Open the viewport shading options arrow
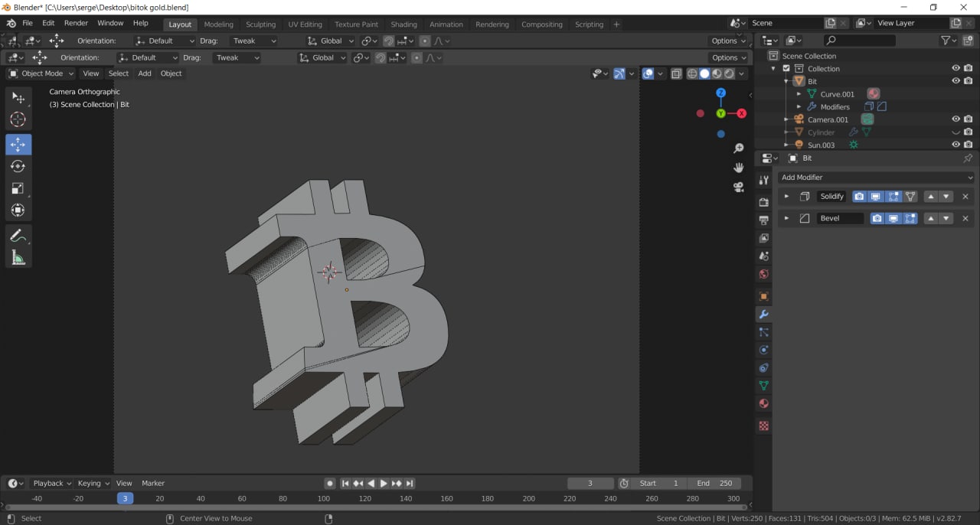 [x=742, y=73]
